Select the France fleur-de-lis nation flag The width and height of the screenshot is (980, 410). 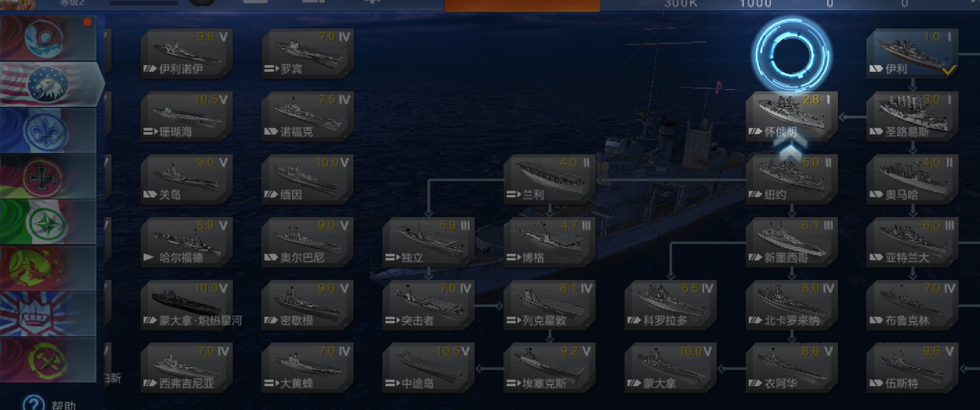tap(48, 130)
